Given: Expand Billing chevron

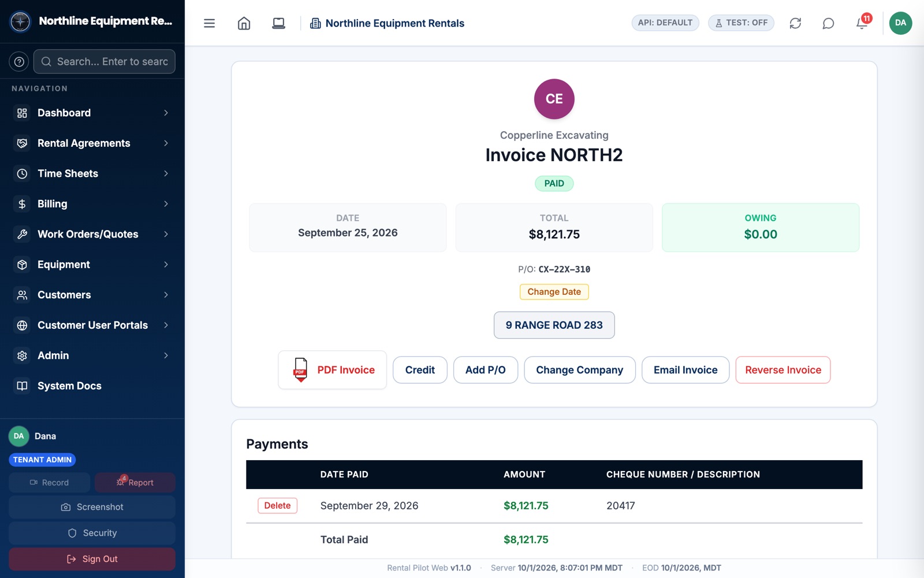Looking at the screenshot, I should click(x=166, y=204).
